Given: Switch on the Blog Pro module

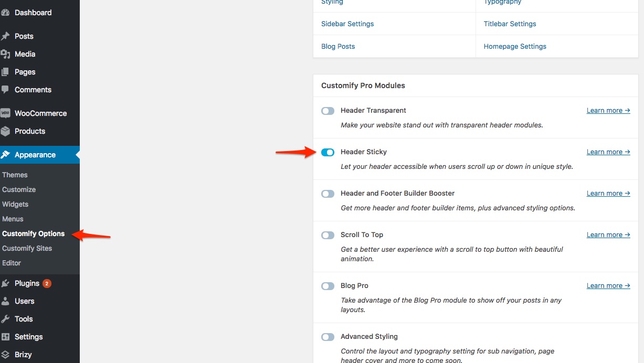Looking at the screenshot, I should pos(328,286).
